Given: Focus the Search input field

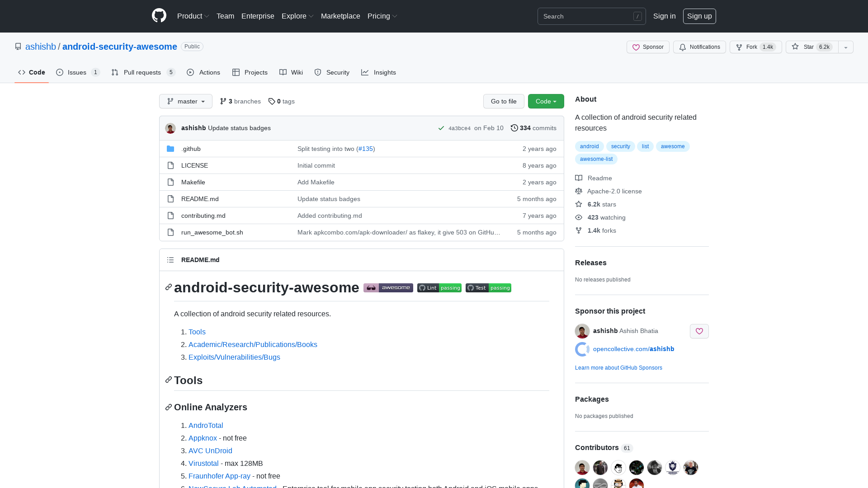Looking at the screenshot, I should click(591, 16).
